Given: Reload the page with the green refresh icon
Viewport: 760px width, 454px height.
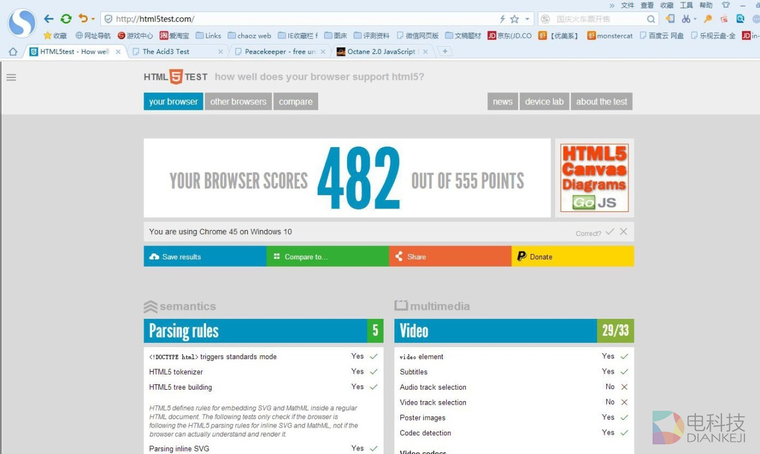Looking at the screenshot, I should point(66,18).
